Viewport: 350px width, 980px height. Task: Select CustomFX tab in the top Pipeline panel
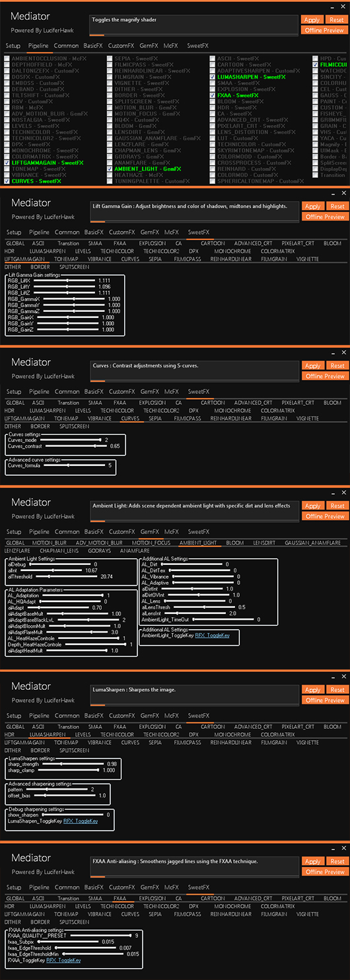point(122,46)
